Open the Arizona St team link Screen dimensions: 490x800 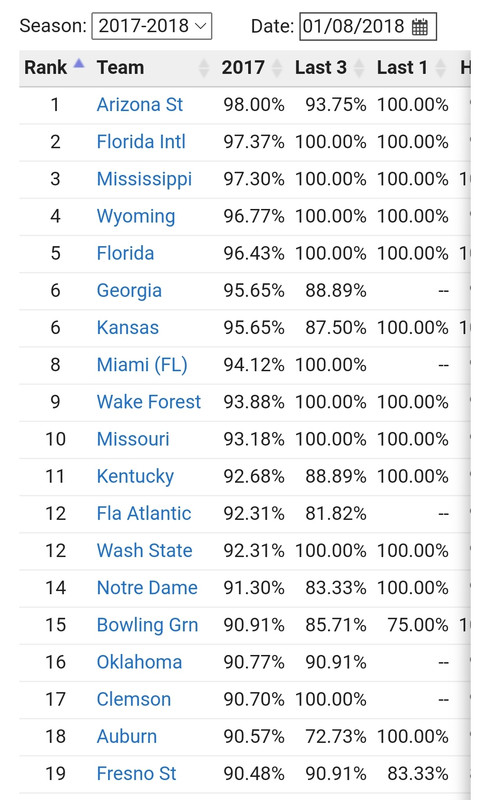[x=140, y=105]
